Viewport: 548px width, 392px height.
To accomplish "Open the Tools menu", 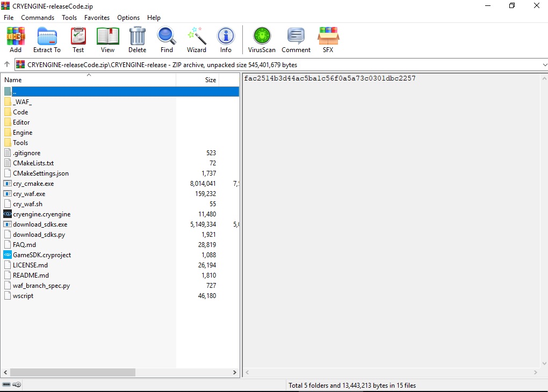I will point(69,18).
